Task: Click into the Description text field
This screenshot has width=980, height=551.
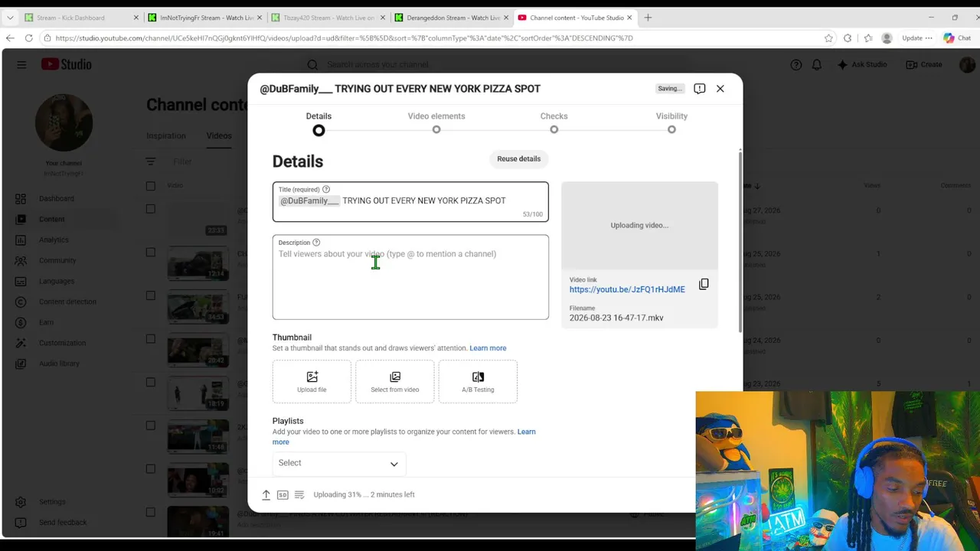Action: (410, 277)
